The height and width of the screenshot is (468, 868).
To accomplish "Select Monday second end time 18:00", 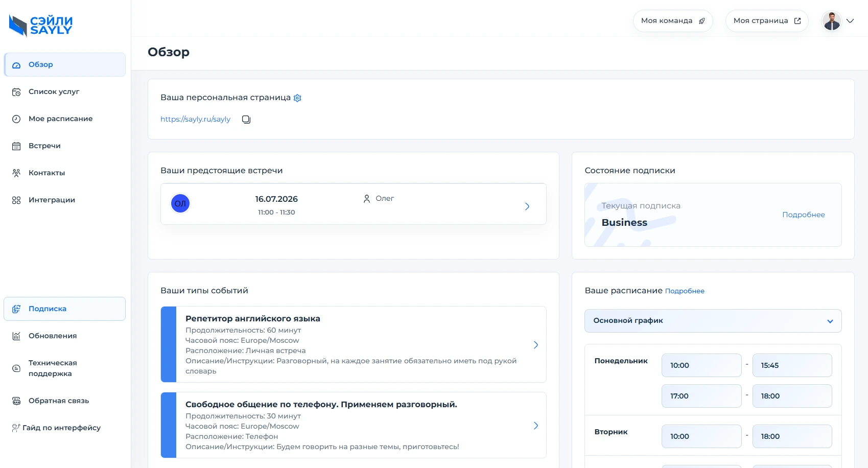I will click(x=792, y=396).
